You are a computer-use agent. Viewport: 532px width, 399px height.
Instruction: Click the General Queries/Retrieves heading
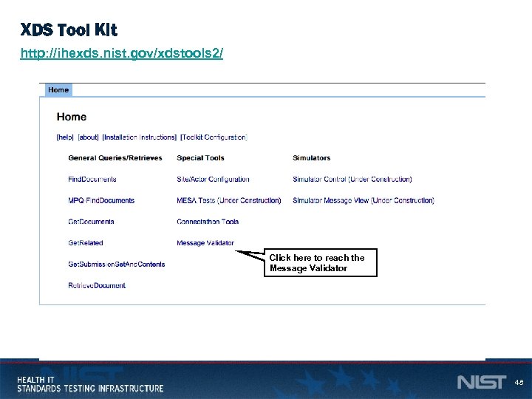115,158
